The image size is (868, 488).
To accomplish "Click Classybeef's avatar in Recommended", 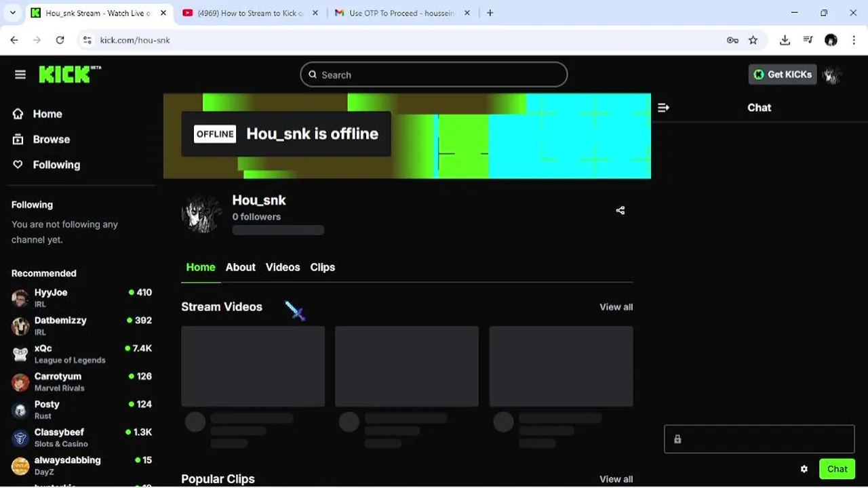I will point(20,438).
